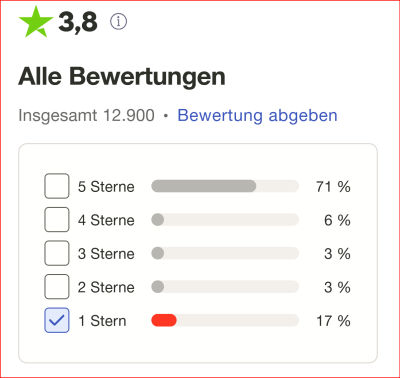Click the 4 Sterne label text
Image resolution: width=400 pixels, height=378 pixels.
(x=106, y=220)
